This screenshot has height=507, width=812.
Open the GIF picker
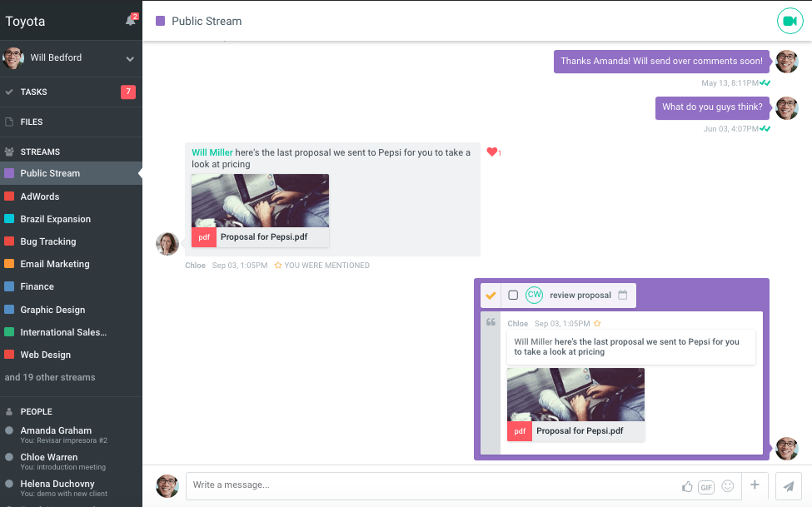pyautogui.click(x=706, y=487)
